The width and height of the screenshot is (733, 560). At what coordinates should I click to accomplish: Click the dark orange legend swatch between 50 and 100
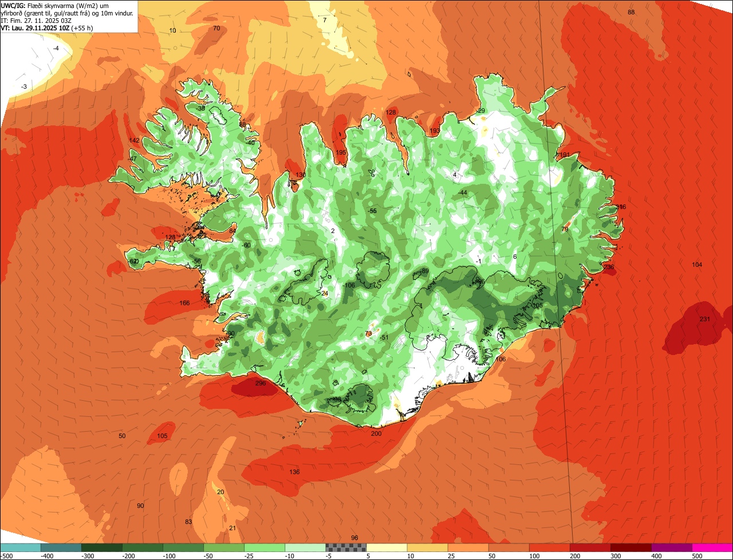pos(509,547)
